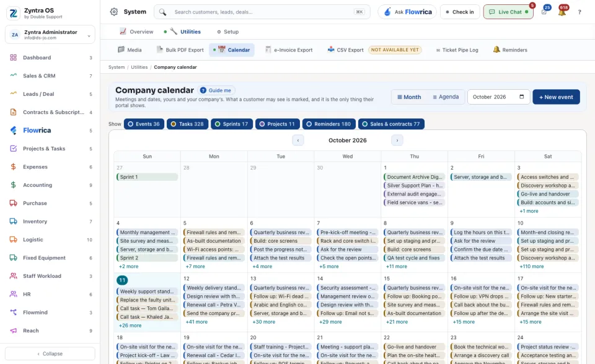Click the Reminders bell icon in the Utilities tabs
The image size is (595, 364).
click(x=496, y=50)
